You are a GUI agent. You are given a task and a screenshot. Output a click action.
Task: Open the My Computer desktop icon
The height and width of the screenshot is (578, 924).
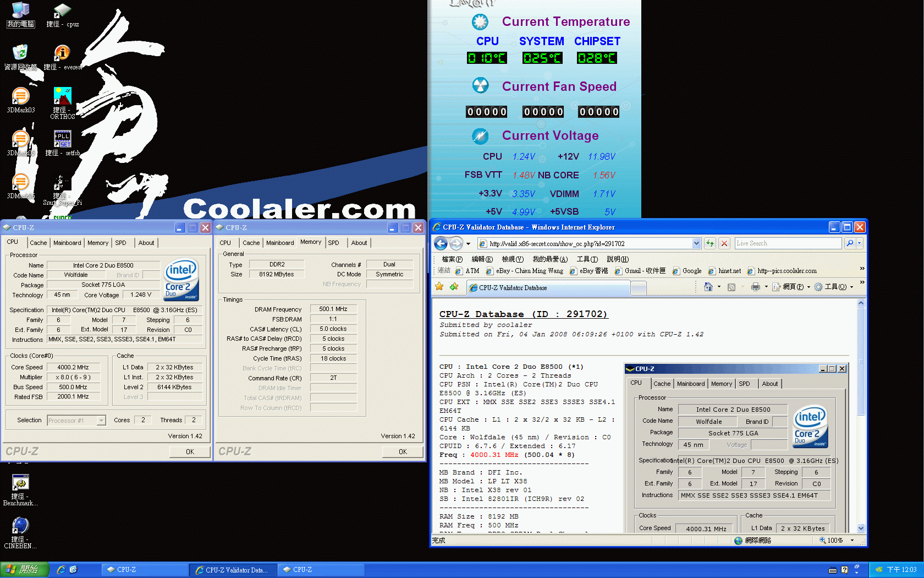[20, 14]
